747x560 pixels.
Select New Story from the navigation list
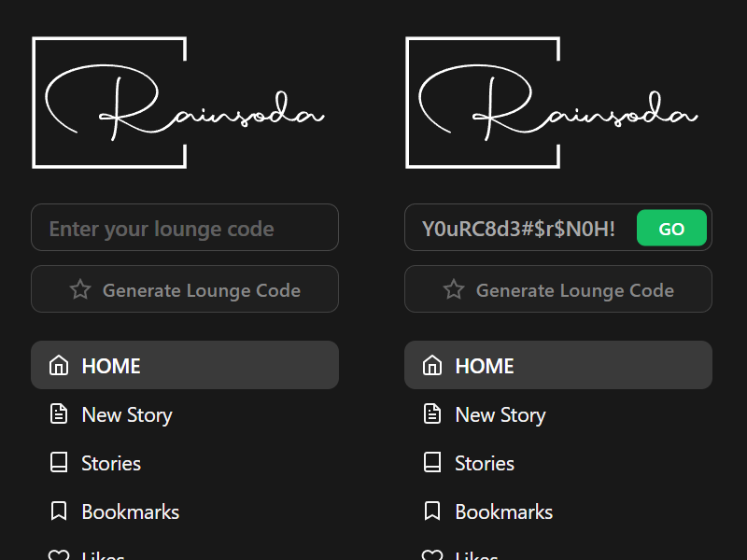tap(127, 414)
